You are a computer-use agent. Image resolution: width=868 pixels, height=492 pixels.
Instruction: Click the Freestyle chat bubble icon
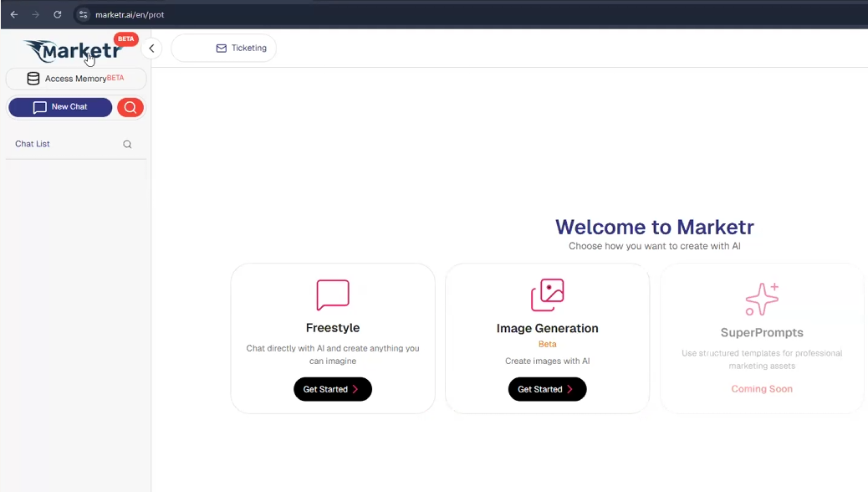333,295
